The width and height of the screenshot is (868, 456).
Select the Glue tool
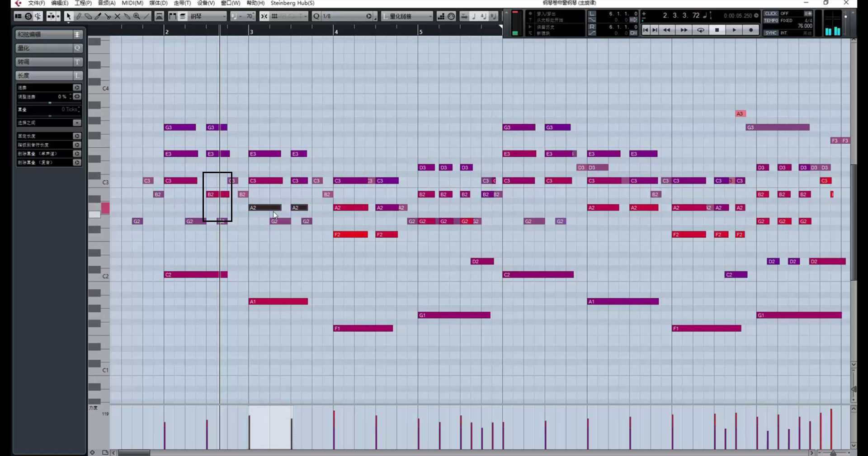[x=127, y=16]
